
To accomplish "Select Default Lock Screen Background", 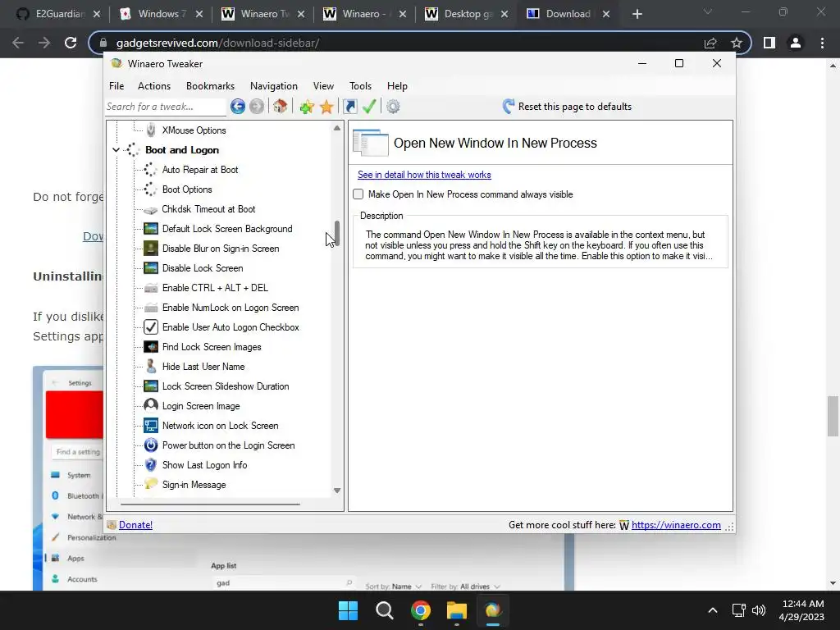I will 227,229.
